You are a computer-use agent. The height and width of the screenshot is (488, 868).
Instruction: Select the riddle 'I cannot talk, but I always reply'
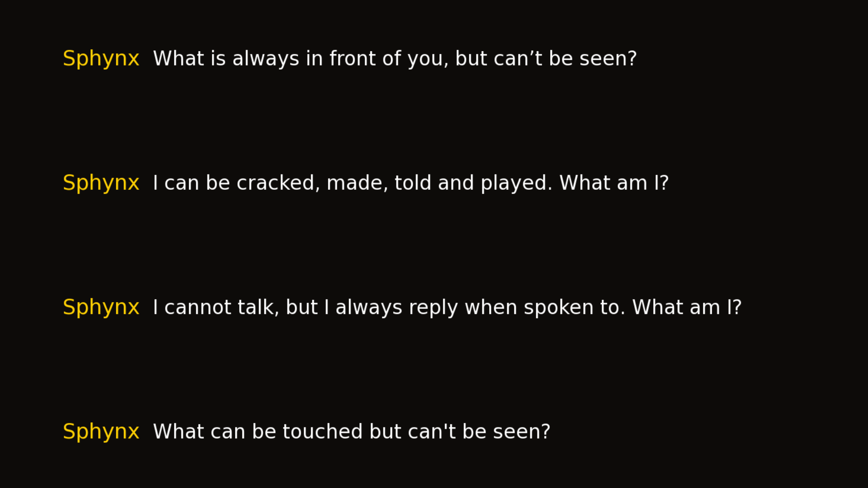tap(447, 307)
